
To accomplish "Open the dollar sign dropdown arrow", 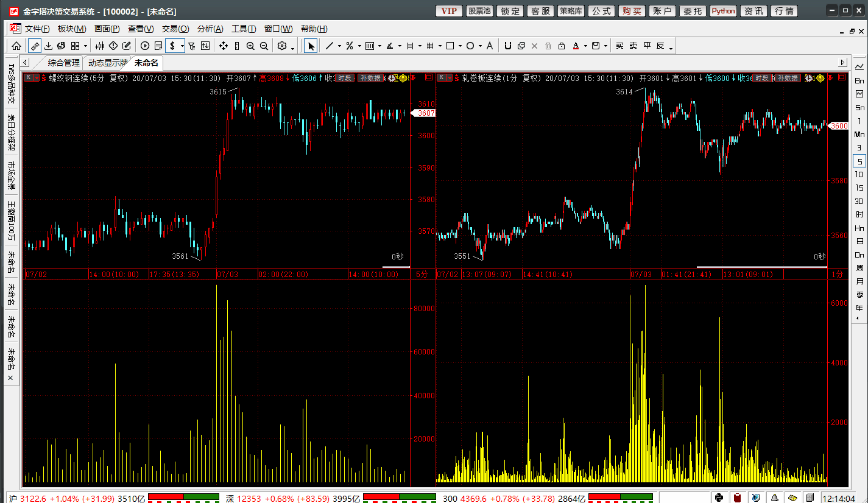I will pos(182,46).
